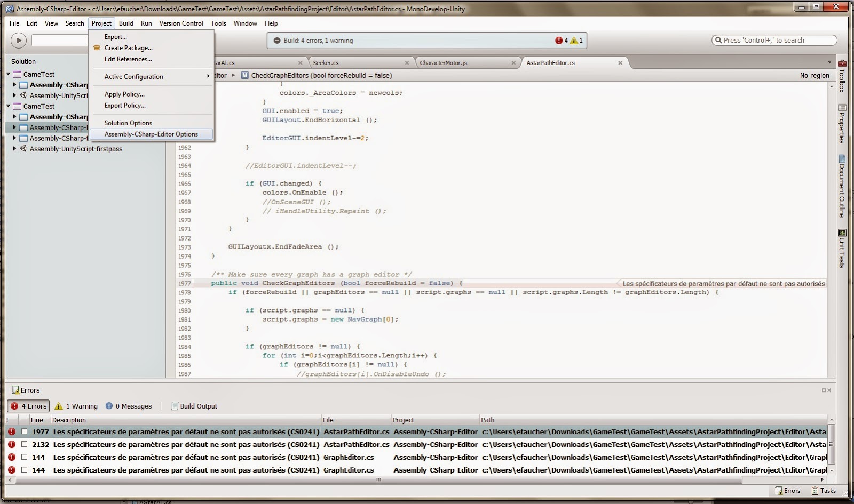This screenshot has height=504, width=854.
Task: Click the Assembly-UnityScript-firstpass project icon
Action: click(x=23, y=149)
